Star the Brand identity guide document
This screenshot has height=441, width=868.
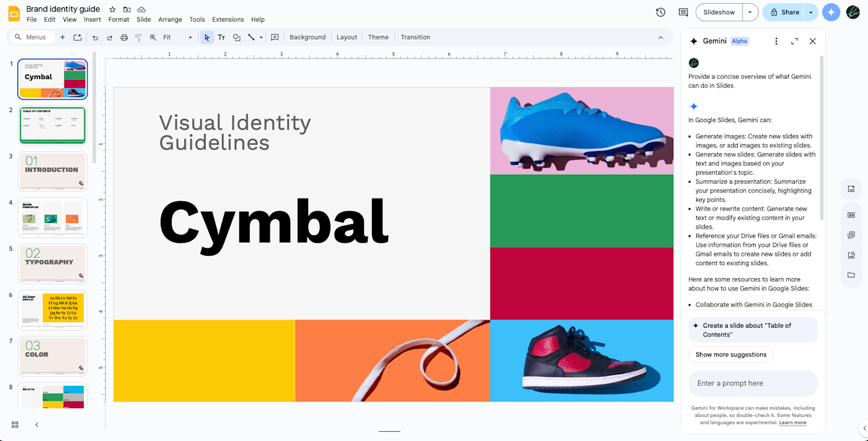point(112,10)
